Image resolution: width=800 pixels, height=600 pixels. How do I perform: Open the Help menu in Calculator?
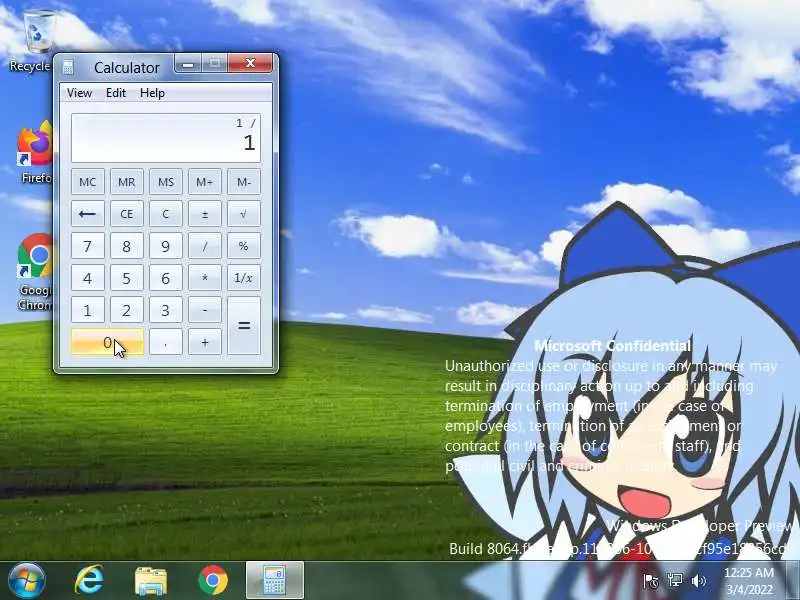152,93
